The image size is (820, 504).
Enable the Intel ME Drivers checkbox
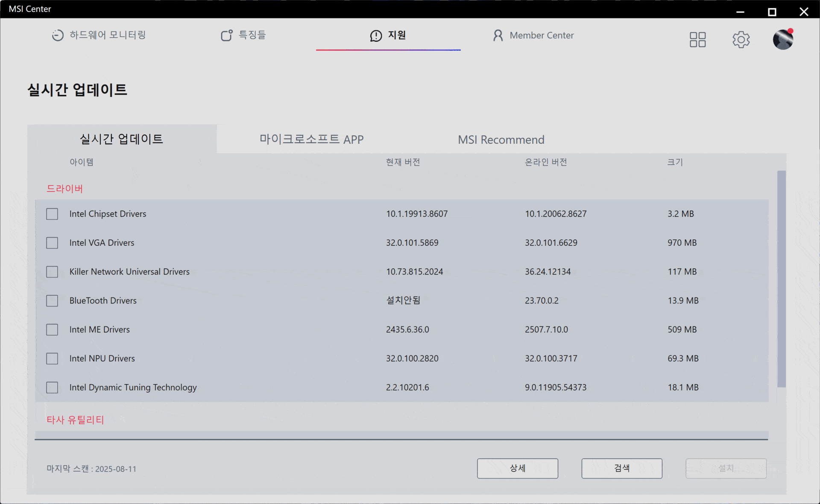tap(52, 329)
